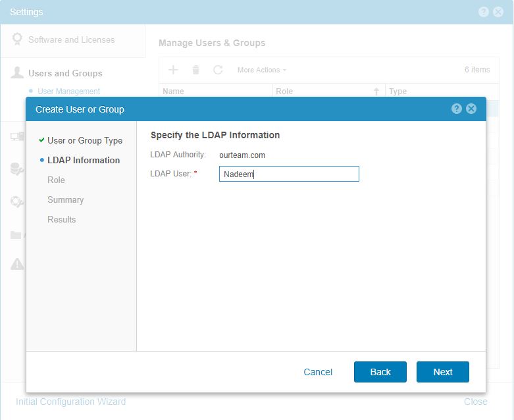Viewport: 514px width, 420px height.
Task: Sort by the Role column header
Action: tap(284, 92)
